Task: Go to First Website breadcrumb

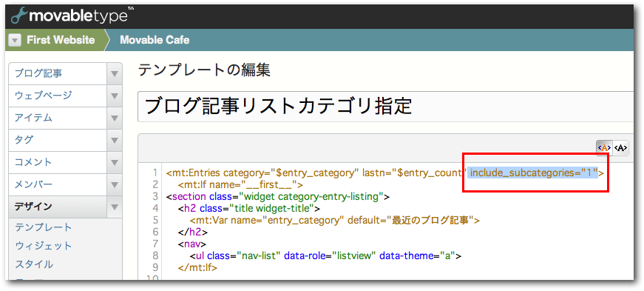Action: [x=61, y=40]
